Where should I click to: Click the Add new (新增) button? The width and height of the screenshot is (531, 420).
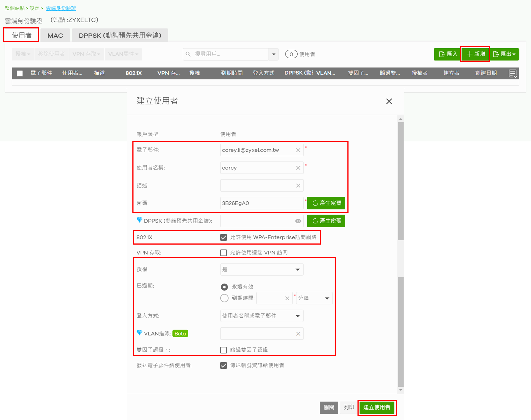click(x=475, y=54)
